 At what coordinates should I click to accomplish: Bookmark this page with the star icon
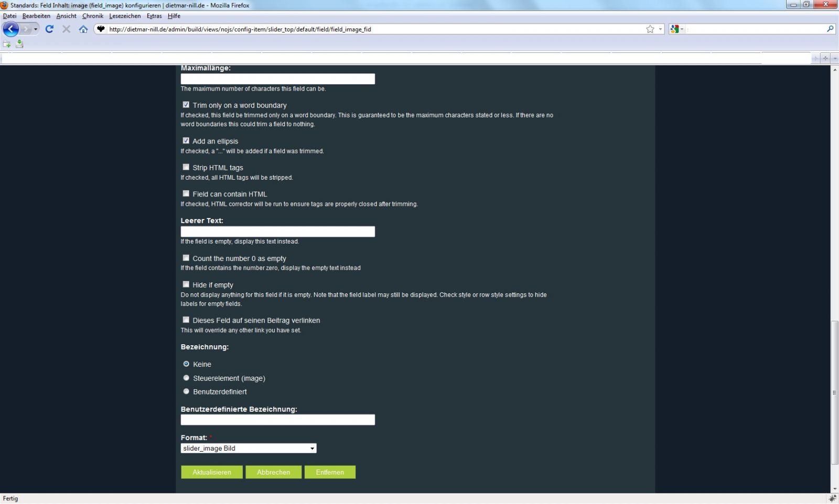pos(650,29)
